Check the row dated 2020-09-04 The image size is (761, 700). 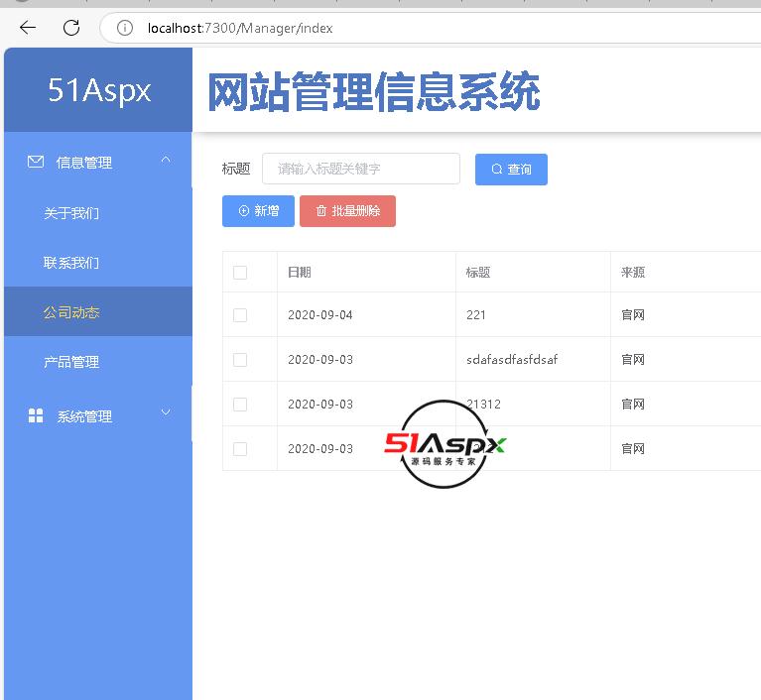[x=240, y=315]
